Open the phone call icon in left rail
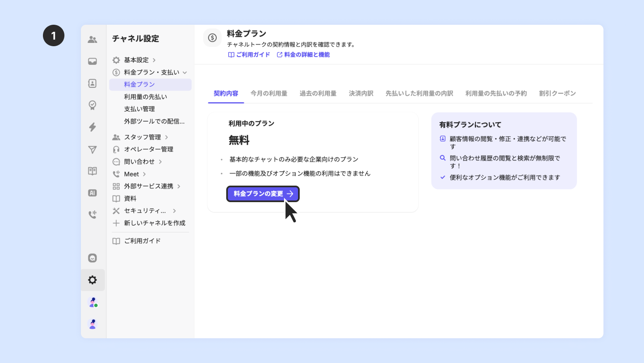Image resolution: width=644 pixels, height=363 pixels. [x=92, y=214]
